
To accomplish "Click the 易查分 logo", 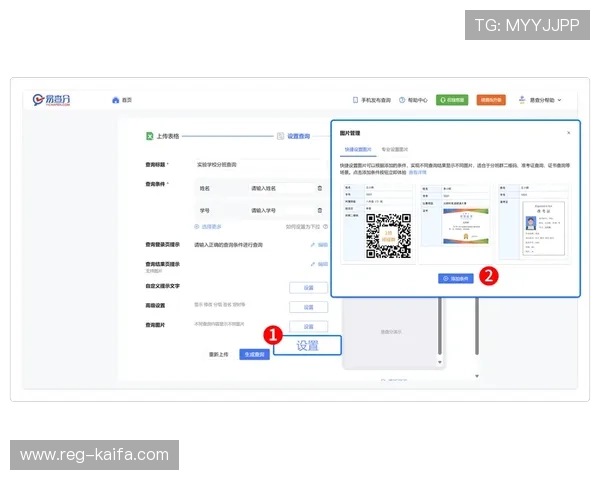I will point(51,100).
